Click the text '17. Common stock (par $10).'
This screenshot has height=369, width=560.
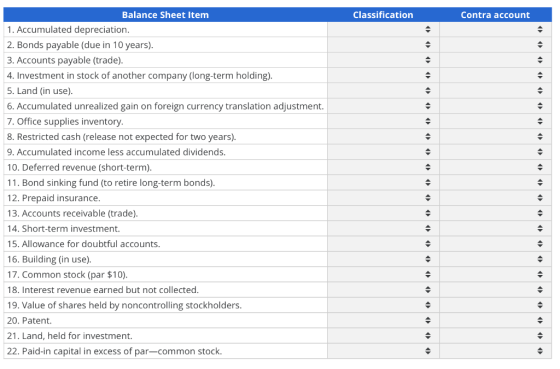(x=67, y=275)
